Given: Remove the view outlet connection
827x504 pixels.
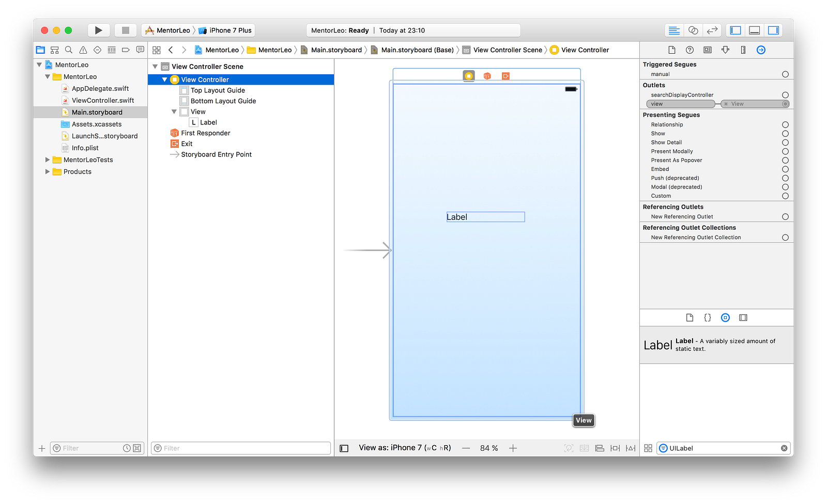Looking at the screenshot, I should tap(726, 104).
